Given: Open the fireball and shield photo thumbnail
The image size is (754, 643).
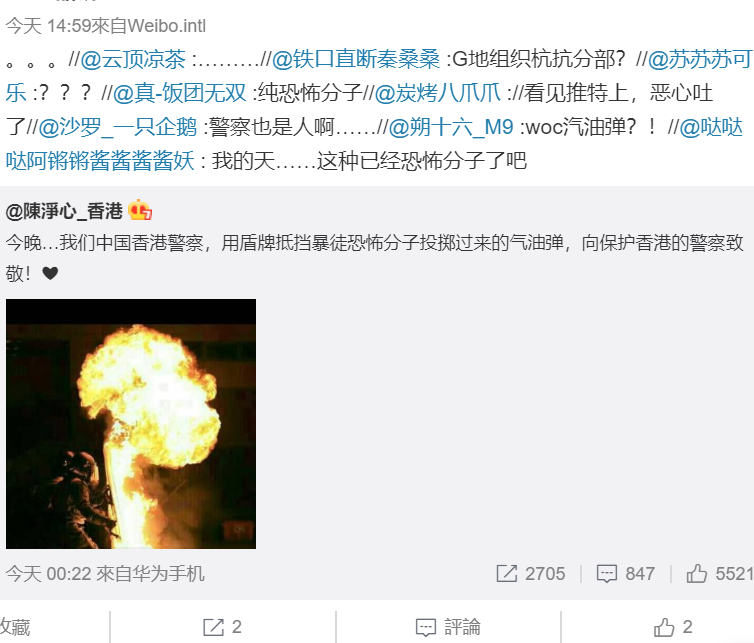Looking at the screenshot, I should pyautogui.click(x=131, y=424).
